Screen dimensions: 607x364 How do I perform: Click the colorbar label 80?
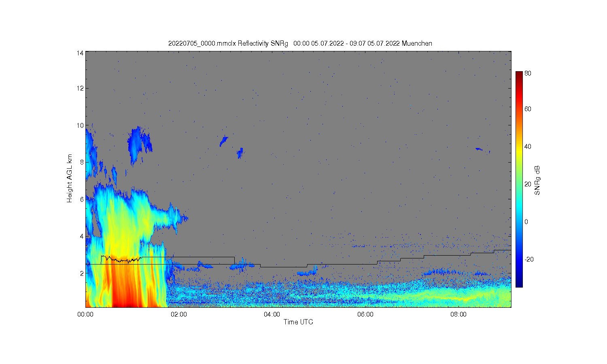click(528, 74)
